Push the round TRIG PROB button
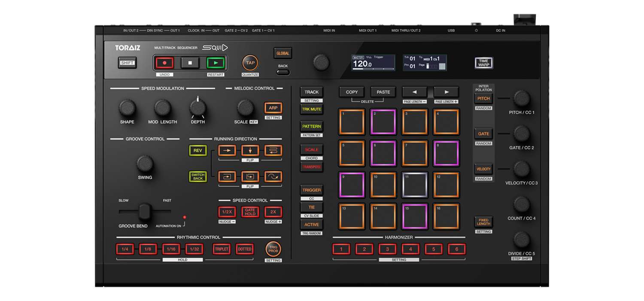The width and height of the screenshot is (644, 301). click(273, 249)
